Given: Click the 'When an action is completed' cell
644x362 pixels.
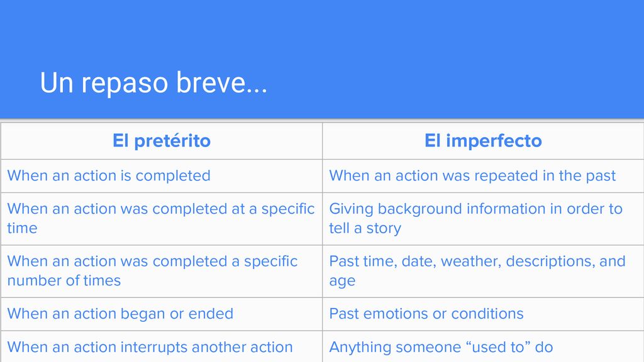Looking at the screenshot, I should tap(162, 176).
